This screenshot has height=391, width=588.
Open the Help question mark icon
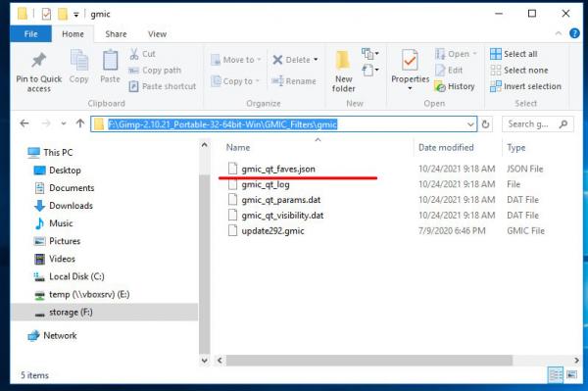[574, 33]
